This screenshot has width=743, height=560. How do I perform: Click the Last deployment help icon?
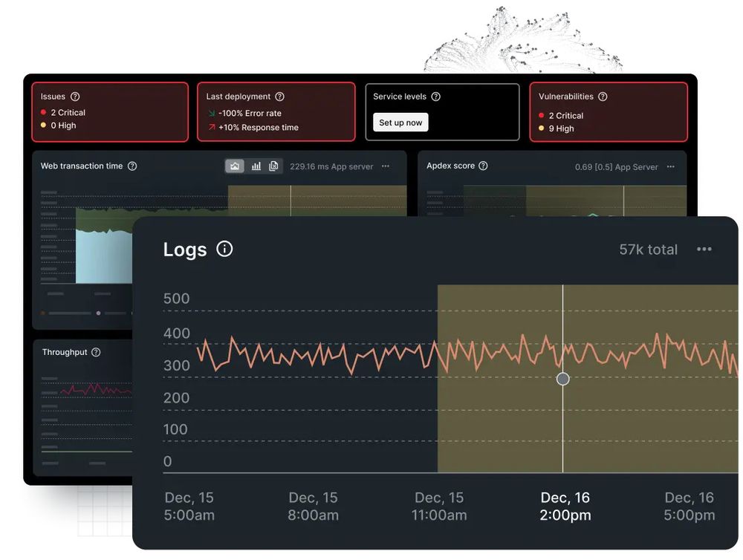click(278, 96)
